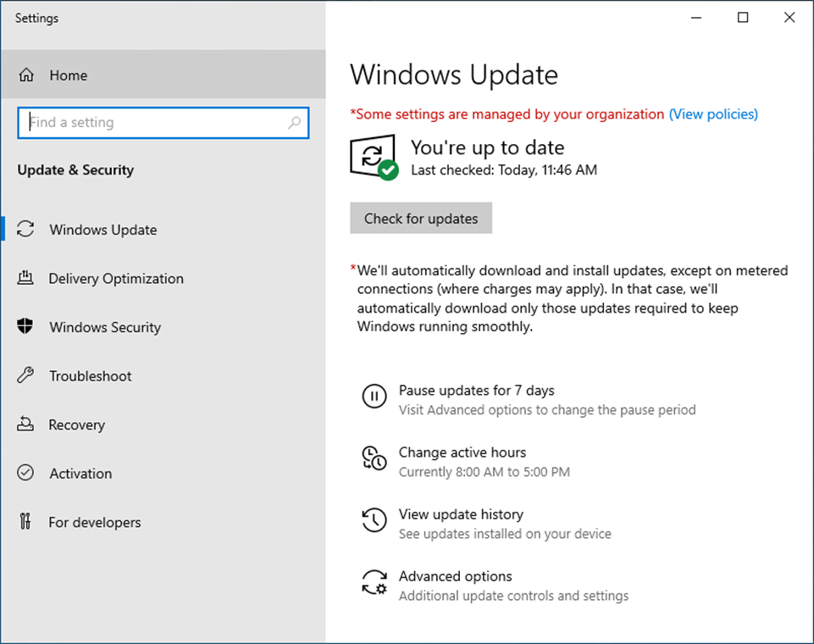The image size is (814, 644).
Task: Click Change active hours
Action: click(x=462, y=452)
